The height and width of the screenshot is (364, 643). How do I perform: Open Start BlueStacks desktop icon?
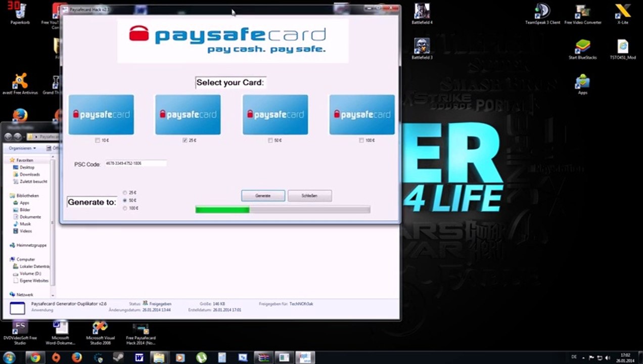(583, 49)
